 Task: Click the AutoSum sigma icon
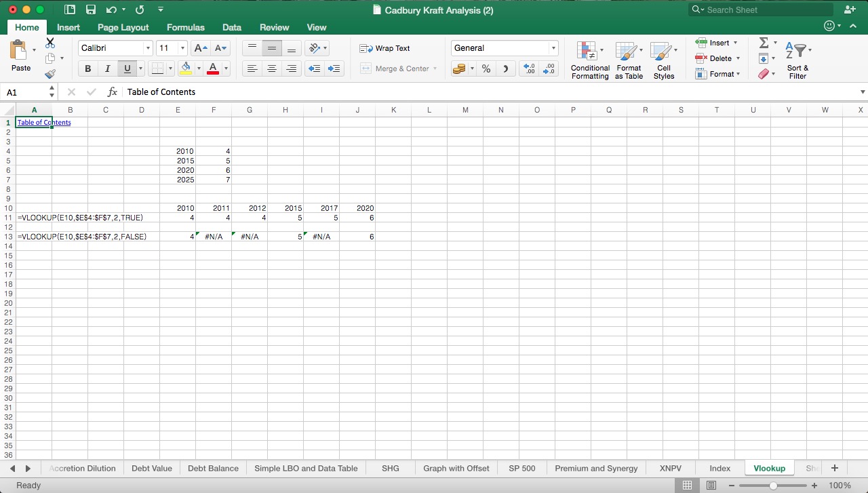coord(764,42)
